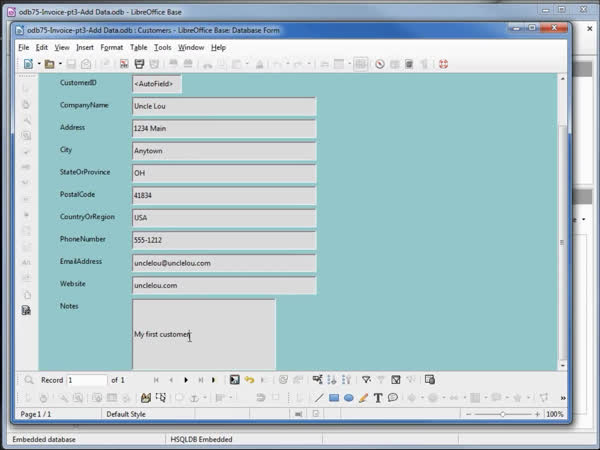The image size is (600, 450).
Task: Click the Save Record icon
Action: point(235,380)
